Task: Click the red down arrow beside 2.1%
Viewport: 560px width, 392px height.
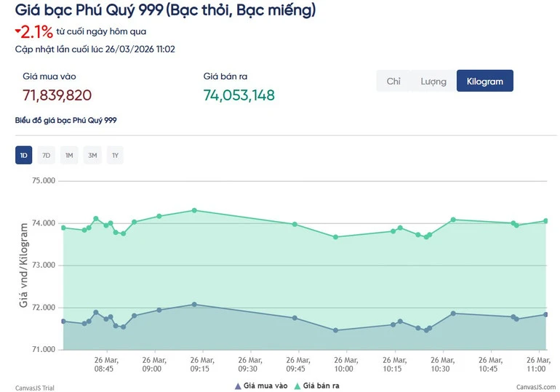Action: [x=17, y=31]
